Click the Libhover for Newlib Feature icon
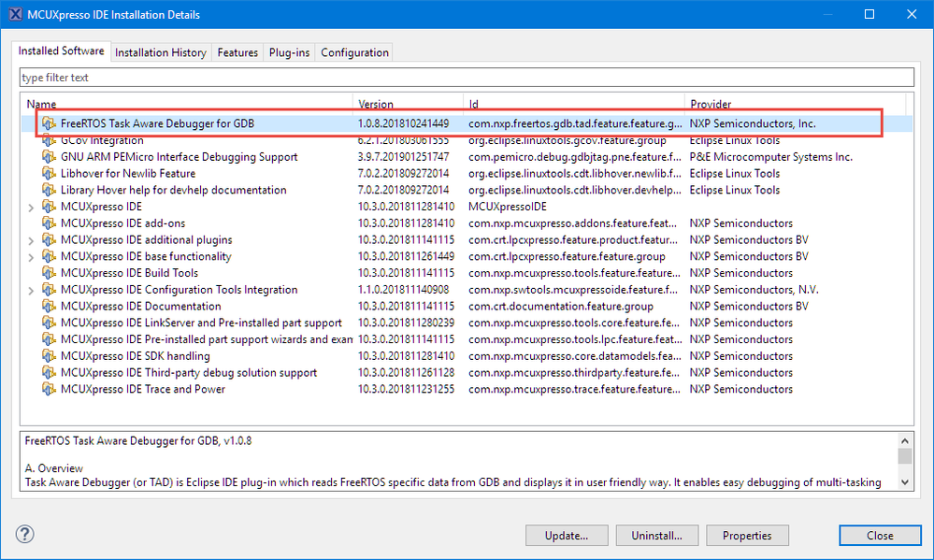The width and height of the screenshot is (934, 560). pos(49,173)
